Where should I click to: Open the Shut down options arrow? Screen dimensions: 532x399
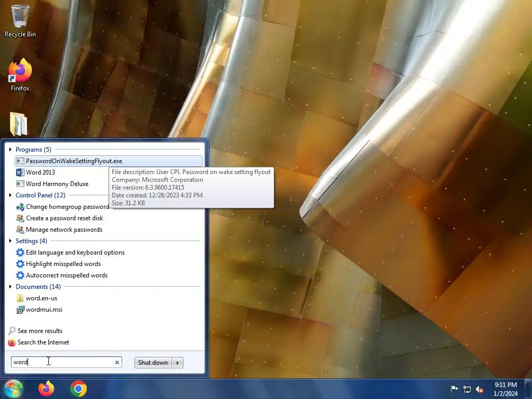click(x=178, y=362)
